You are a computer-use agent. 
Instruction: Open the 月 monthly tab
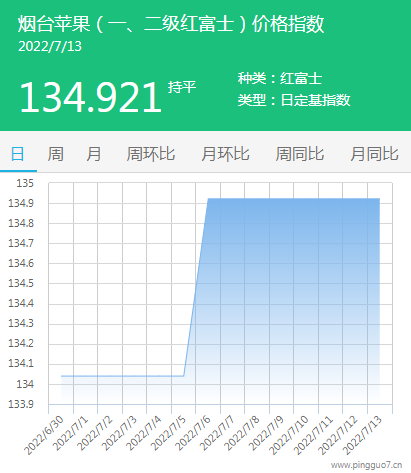[94, 154]
